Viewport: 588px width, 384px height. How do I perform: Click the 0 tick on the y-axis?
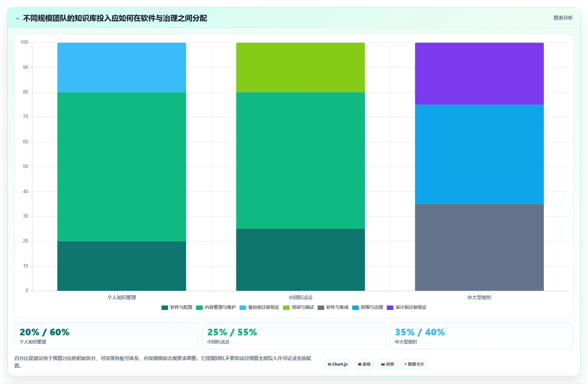27,291
